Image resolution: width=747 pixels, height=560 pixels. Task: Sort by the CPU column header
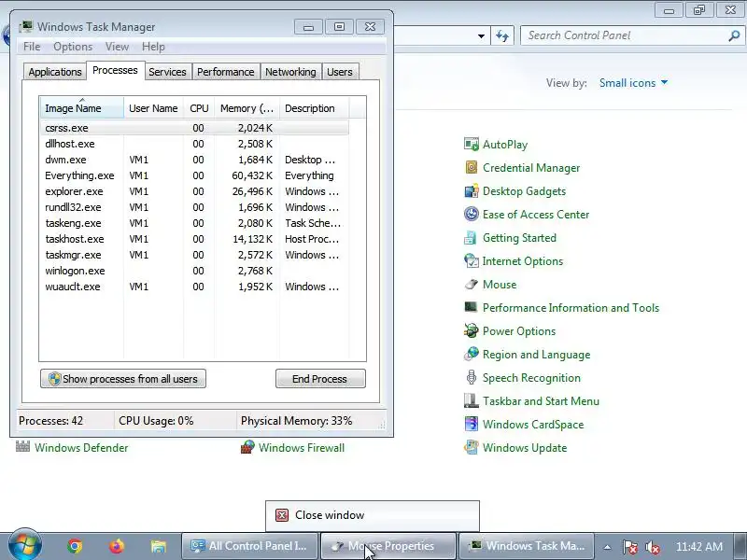pyautogui.click(x=199, y=108)
